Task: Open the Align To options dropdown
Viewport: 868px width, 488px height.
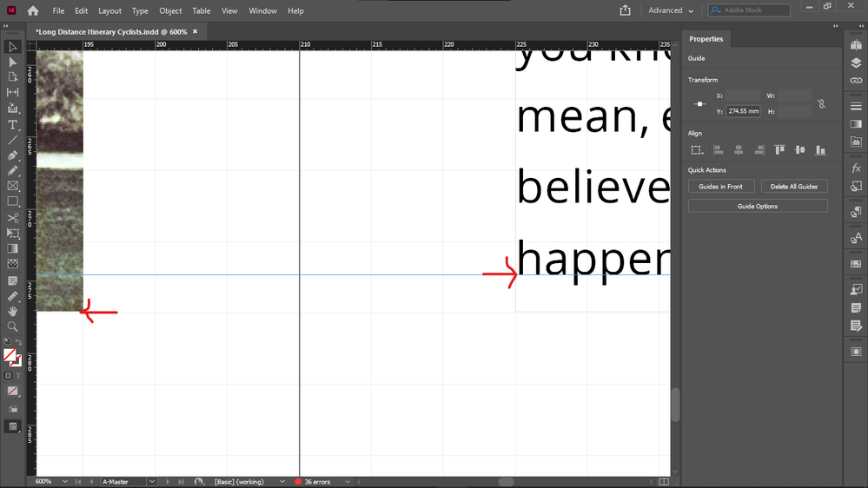Action: coord(696,150)
